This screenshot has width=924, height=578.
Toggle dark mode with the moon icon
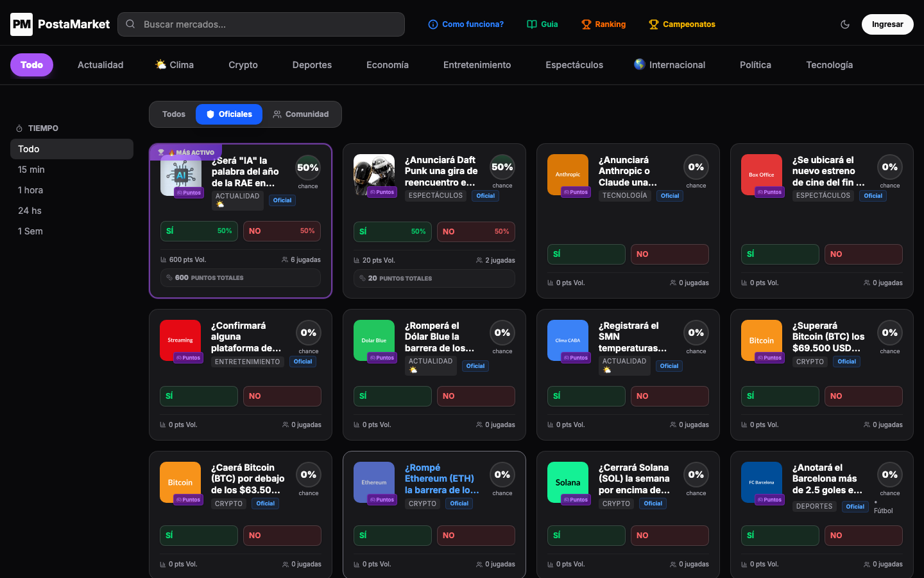pos(845,24)
